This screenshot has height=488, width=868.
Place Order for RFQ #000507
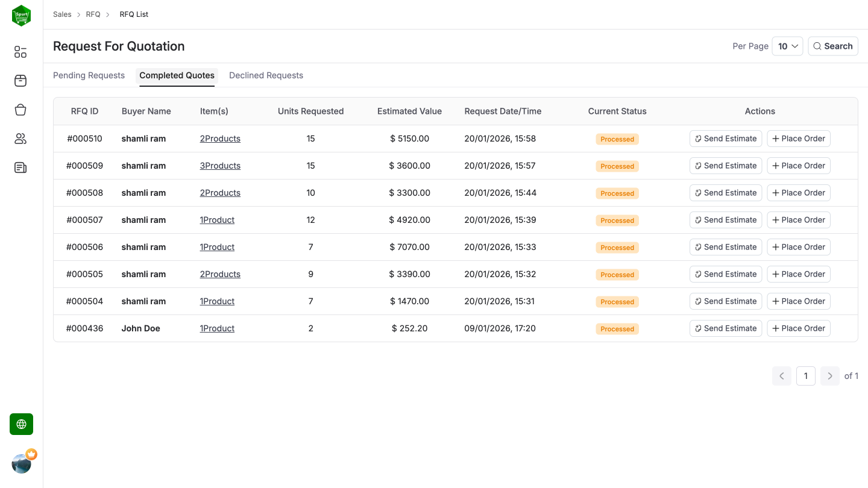point(799,220)
